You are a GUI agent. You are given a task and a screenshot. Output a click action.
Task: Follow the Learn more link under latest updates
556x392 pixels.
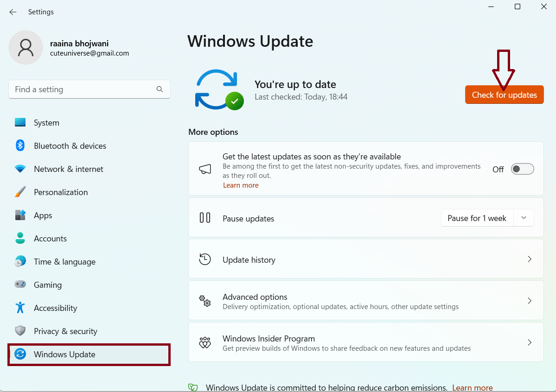click(241, 185)
